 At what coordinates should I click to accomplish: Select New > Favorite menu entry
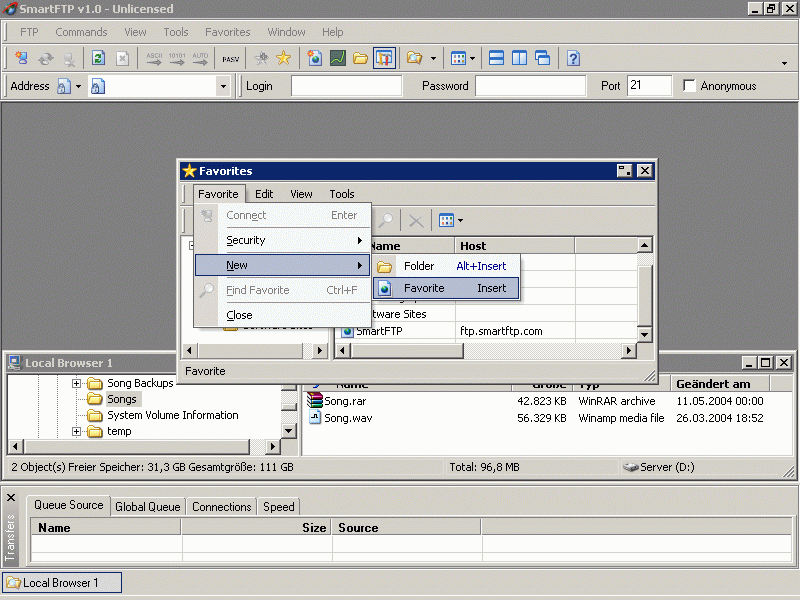coord(446,288)
